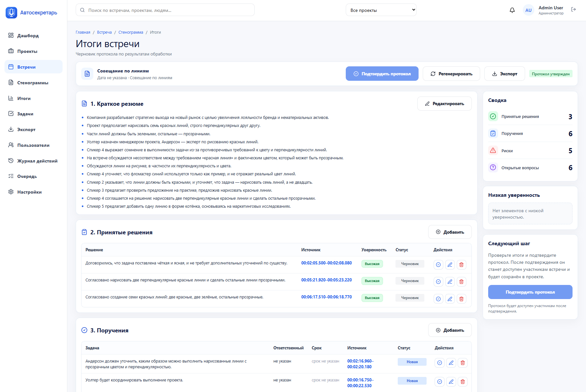Click the search field for встречам, проектам, людям
This screenshot has height=392, width=586.
click(x=165, y=10)
